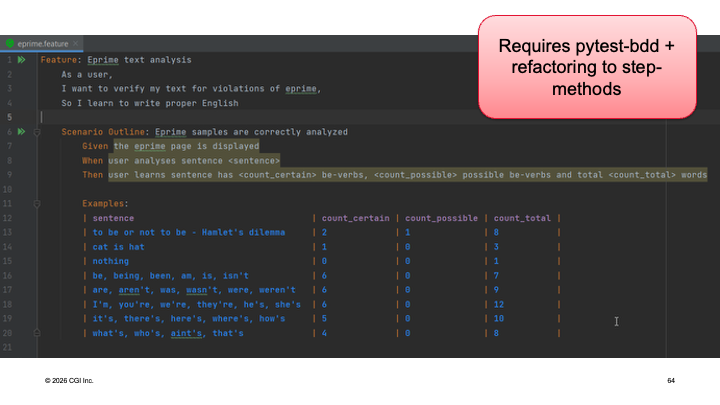Collapse the Examples block fold marker
Viewport: 720px width, 405px height.
click(37, 204)
